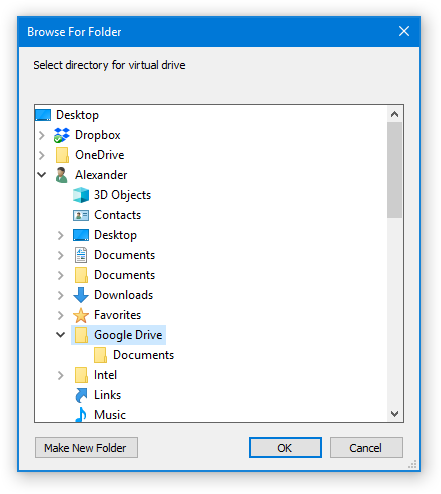The width and height of the screenshot is (441, 494).
Task: Click the Alexander user profile icon
Action: click(62, 175)
